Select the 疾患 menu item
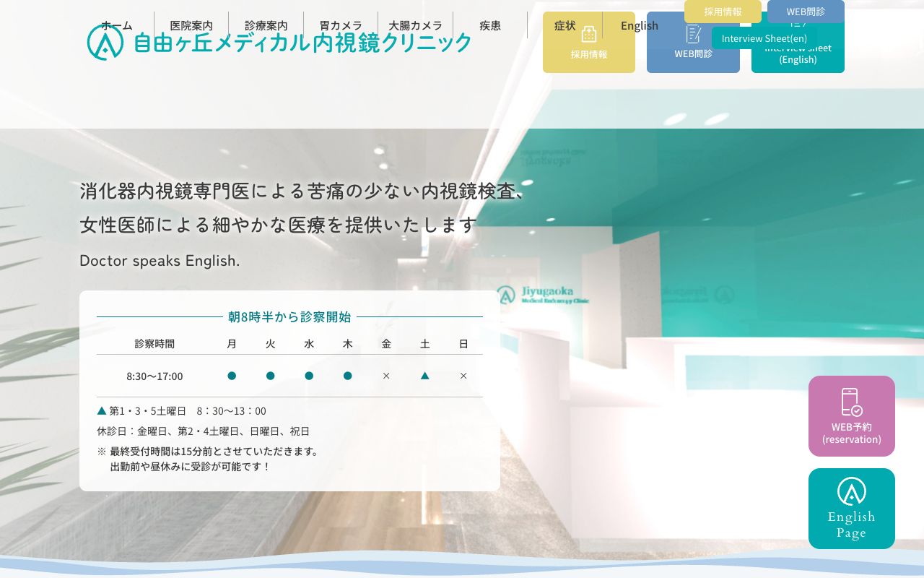924x578 pixels. click(490, 25)
